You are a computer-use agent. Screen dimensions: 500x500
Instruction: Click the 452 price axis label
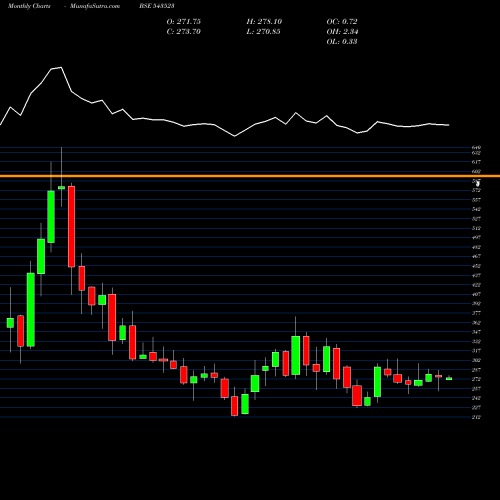pyautogui.click(x=476, y=266)
